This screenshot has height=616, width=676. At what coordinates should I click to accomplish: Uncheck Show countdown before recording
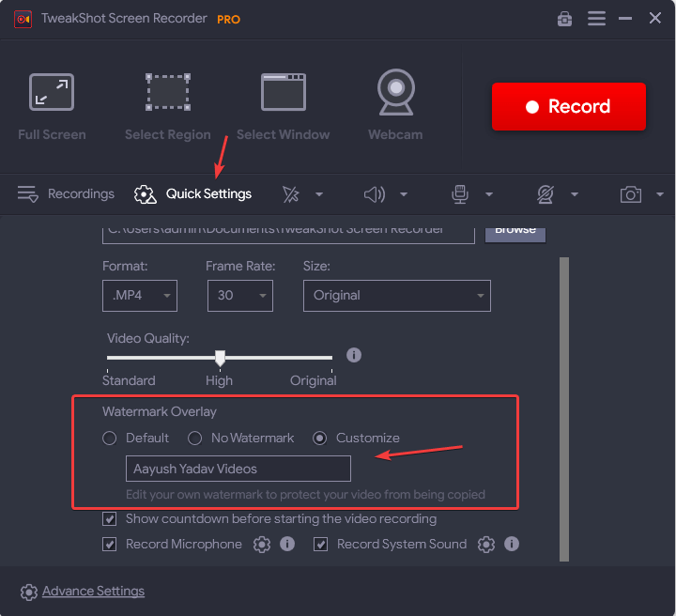point(110,519)
